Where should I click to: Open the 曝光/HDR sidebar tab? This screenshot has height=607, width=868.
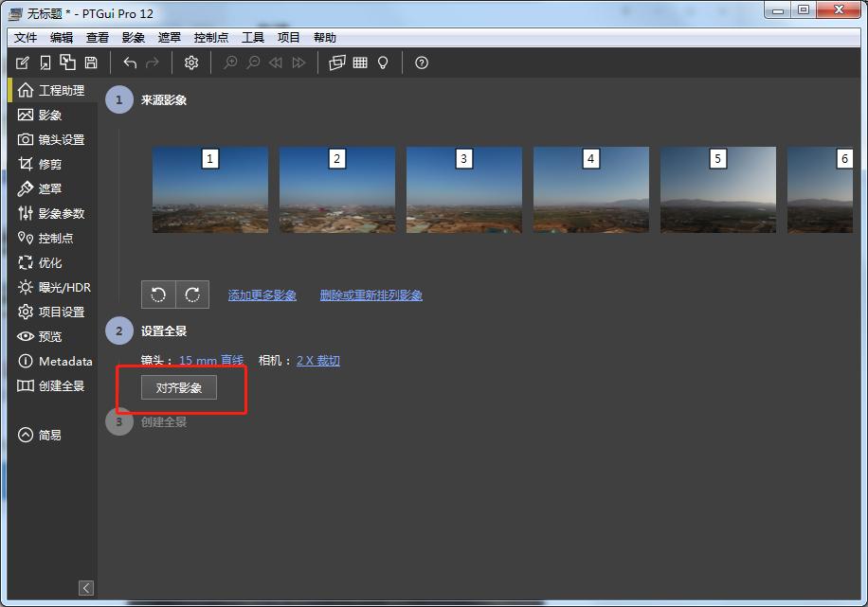coord(54,287)
